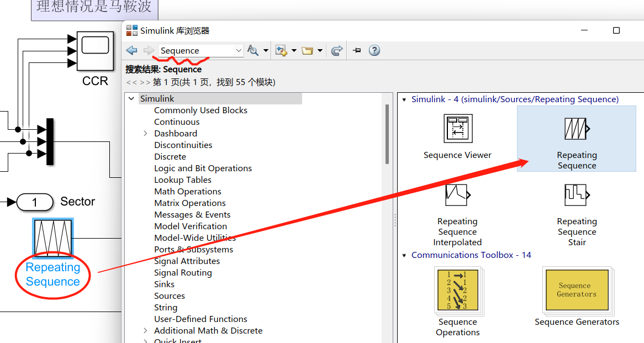Select the Sequence Generators block
Viewport: 644px width, 343px height.
[577, 297]
